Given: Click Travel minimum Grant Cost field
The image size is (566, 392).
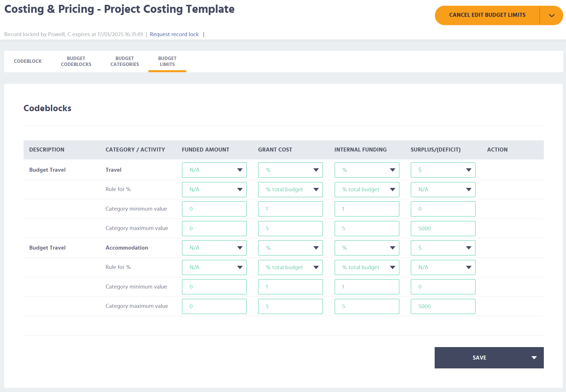Looking at the screenshot, I should [291, 209].
